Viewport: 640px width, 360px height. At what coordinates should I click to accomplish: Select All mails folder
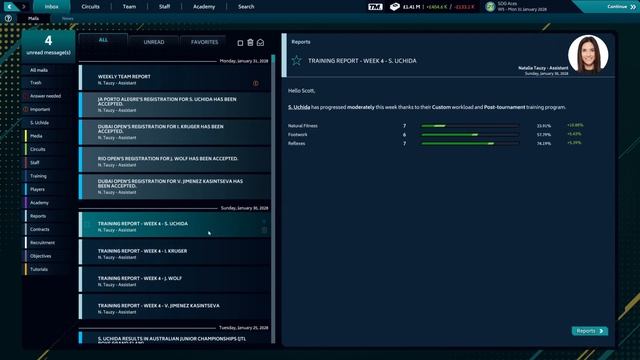click(49, 70)
